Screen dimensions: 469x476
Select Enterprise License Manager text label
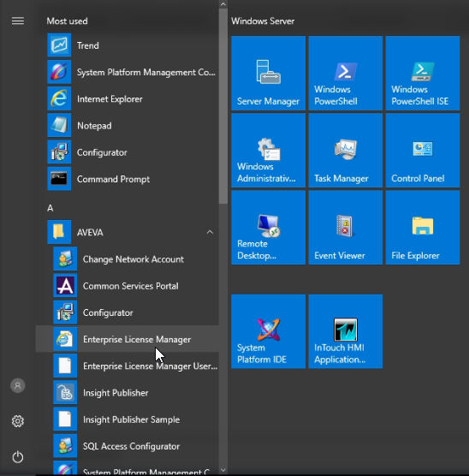137,339
